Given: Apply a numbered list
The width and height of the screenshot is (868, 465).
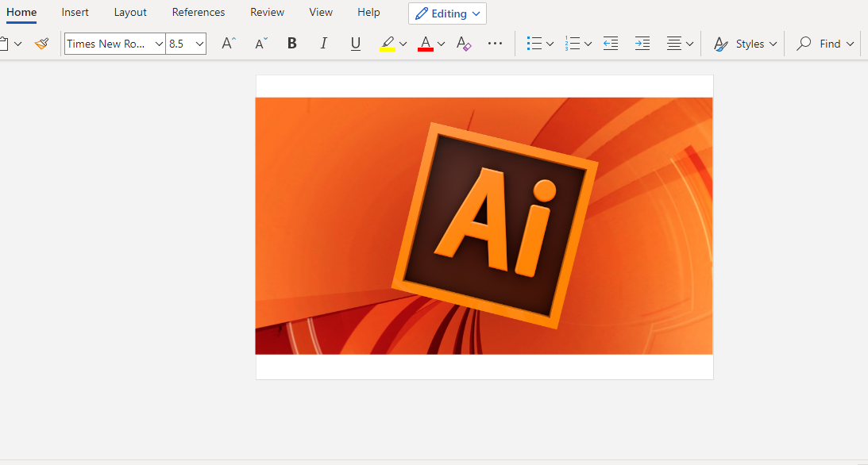Looking at the screenshot, I should (x=573, y=44).
